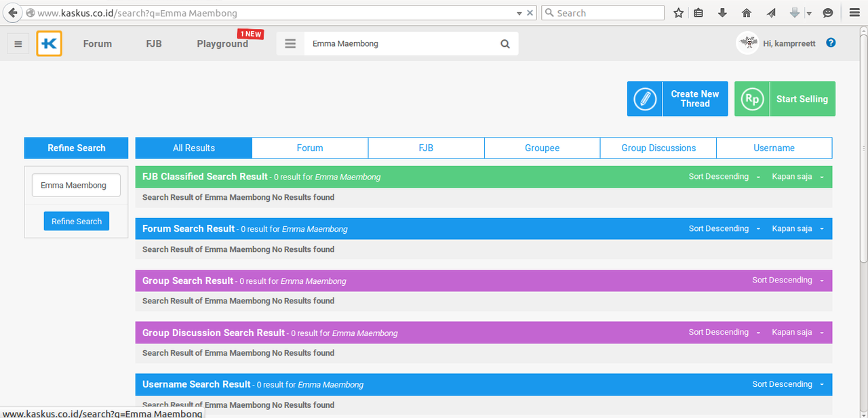The width and height of the screenshot is (868, 418).
Task: Open FJB Classified Sort Descending dropdown
Action: pyautogui.click(x=724, y=177)
